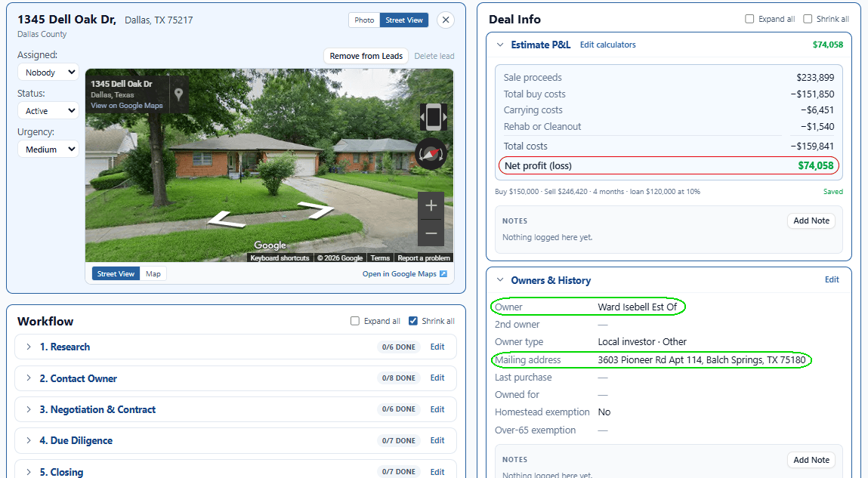Move Street View along the left arrow
The width and height of the screenshot is (868, 478).
[x=225, y=220]
